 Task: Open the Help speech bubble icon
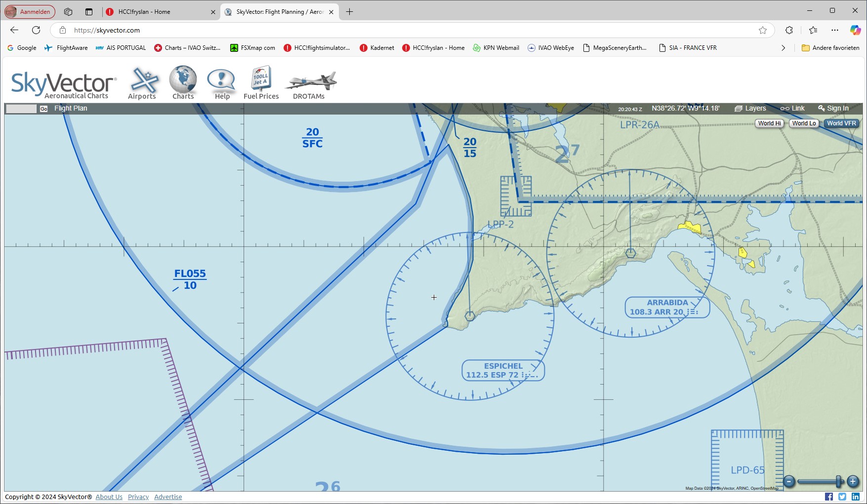(x=222, y=82)
